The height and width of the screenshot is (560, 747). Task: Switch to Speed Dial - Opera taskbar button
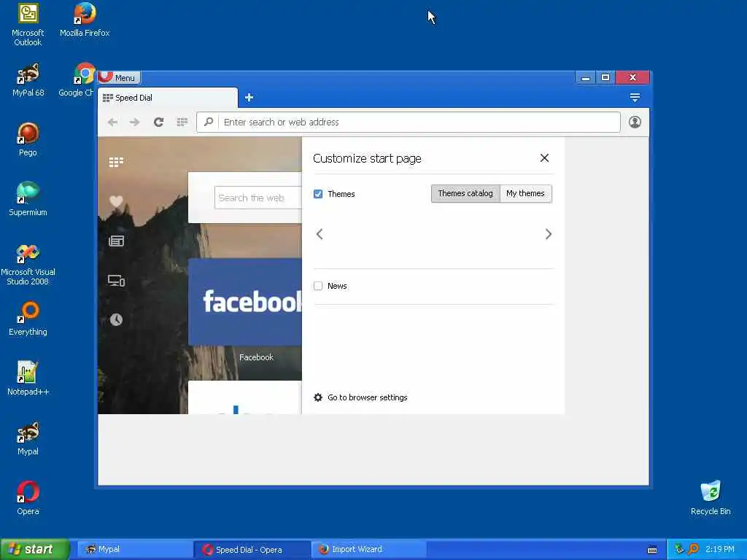point(252,550)
